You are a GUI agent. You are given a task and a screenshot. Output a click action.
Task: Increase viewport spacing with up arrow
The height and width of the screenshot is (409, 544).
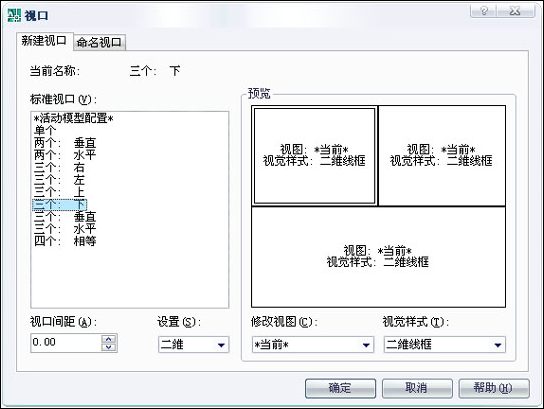109,339
